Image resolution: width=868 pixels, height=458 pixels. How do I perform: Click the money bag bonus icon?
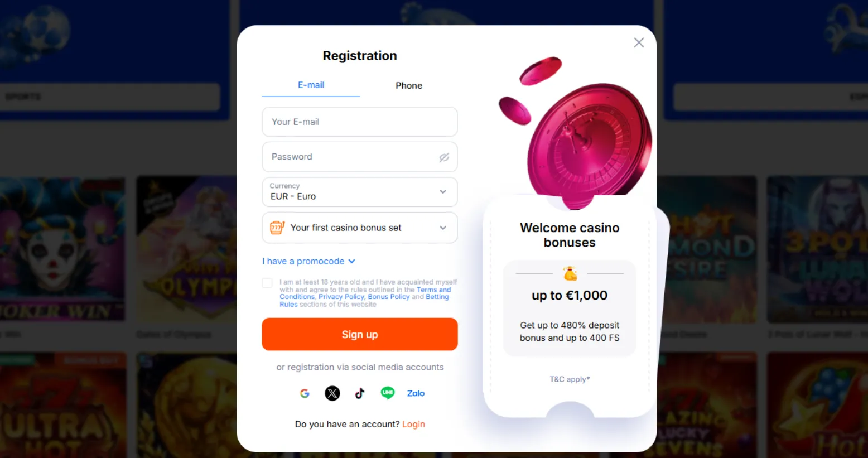(x=570, y=273)
